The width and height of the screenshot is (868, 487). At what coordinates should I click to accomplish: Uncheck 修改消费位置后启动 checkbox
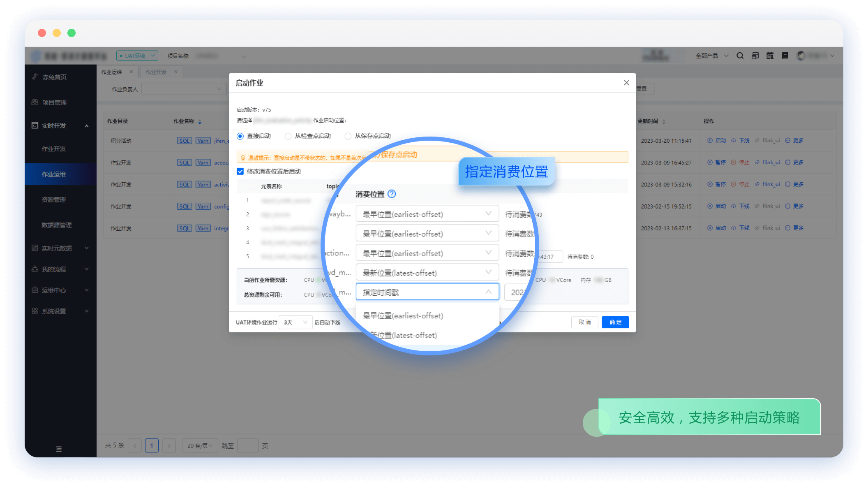coord(240,172)
